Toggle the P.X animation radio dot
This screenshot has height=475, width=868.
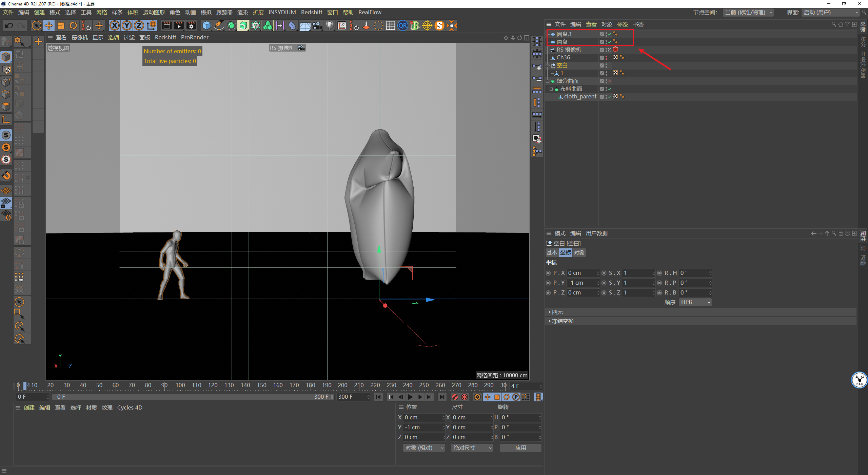click(x=548, y=273)
